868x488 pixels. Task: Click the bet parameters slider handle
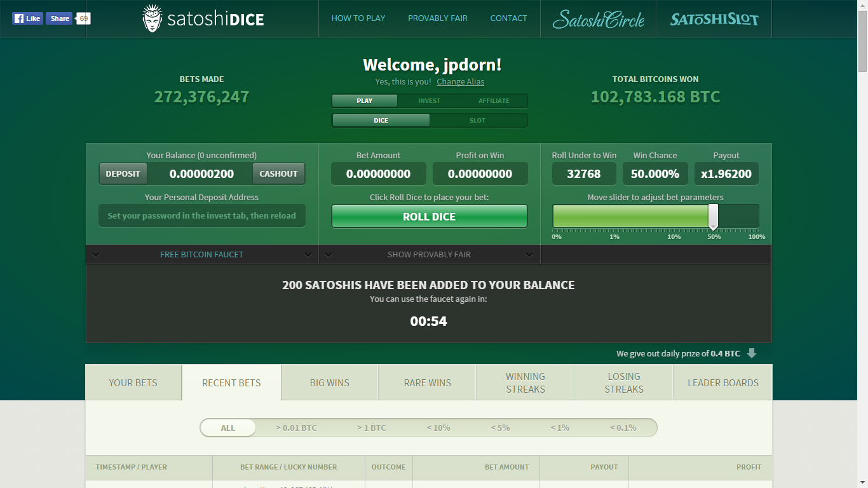(714, 217)
